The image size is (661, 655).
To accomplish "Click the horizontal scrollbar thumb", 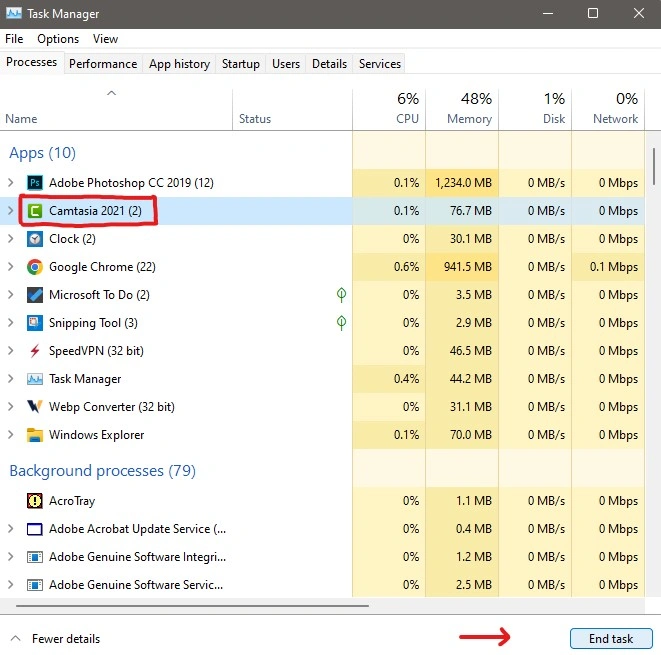I will tap(192, 606).
